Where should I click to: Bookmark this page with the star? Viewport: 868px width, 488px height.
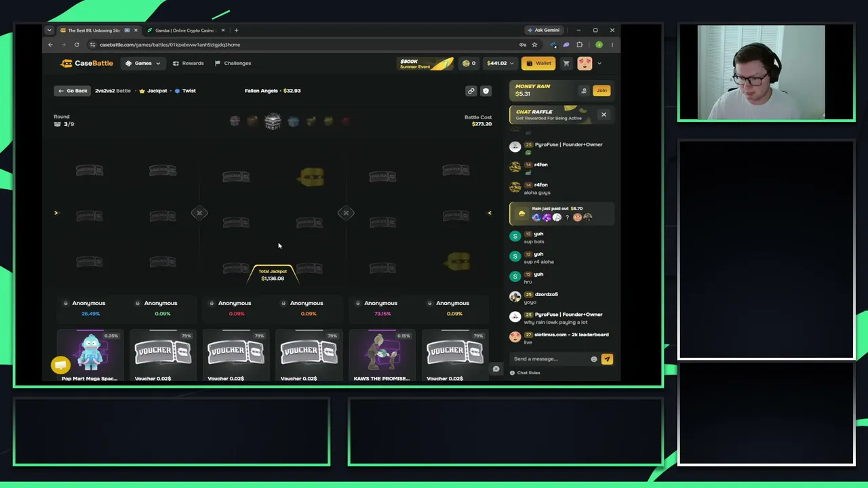534,45
